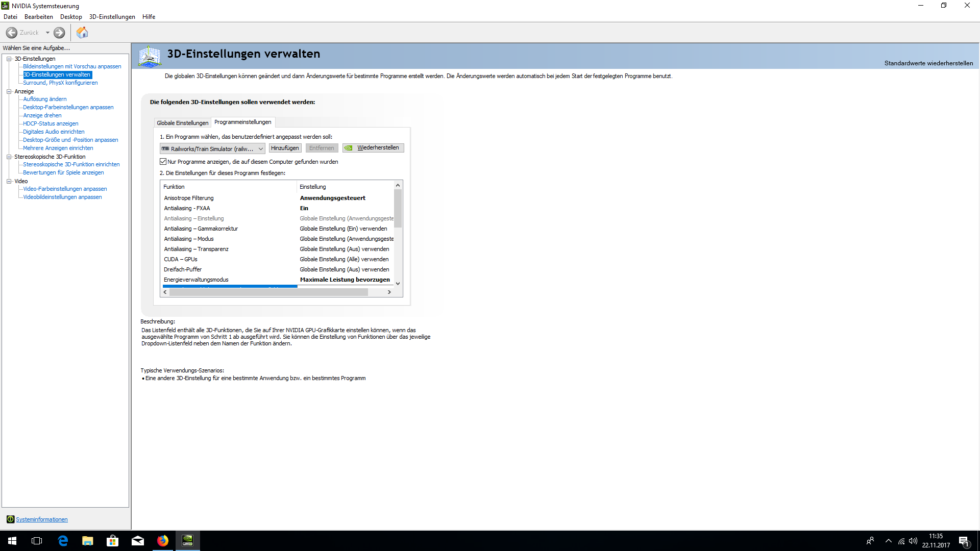This screenshot has width=980, height=551.
Task: Collapse the Anzeige tree node
Action: (x=9, y=91)
